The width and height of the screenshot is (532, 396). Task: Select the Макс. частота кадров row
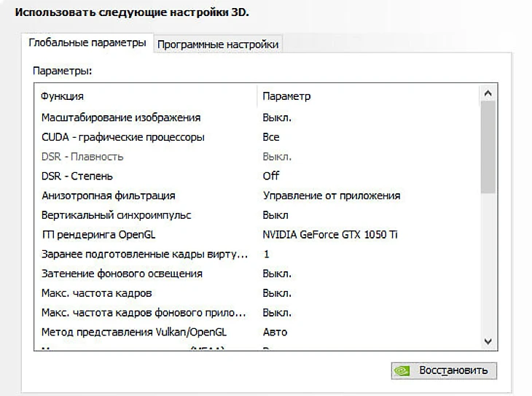[x=96, y=294]
